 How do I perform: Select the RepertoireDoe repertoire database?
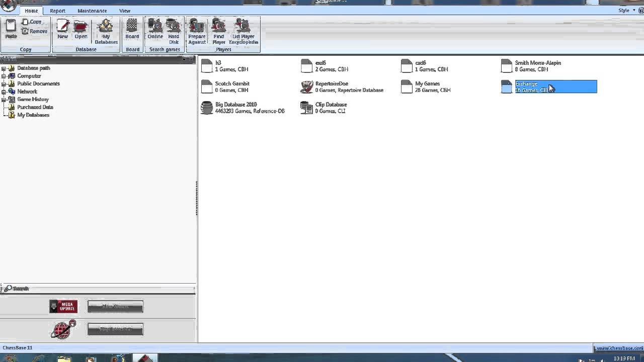[x=342, y=86]
